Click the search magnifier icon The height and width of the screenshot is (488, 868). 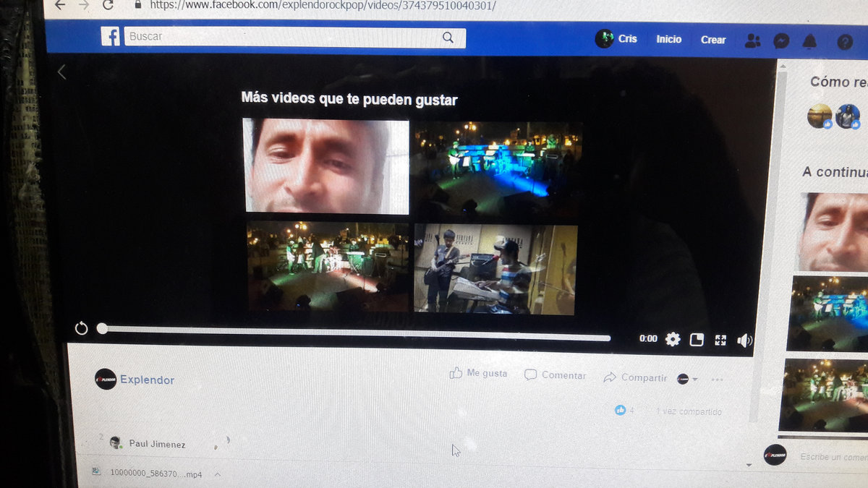(448, 38)
